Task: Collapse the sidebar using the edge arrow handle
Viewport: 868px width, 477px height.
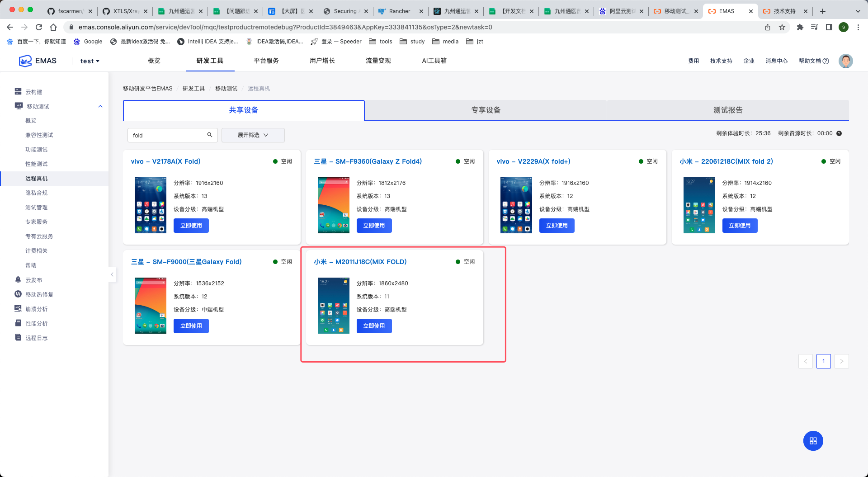Action: click(112, 274)
